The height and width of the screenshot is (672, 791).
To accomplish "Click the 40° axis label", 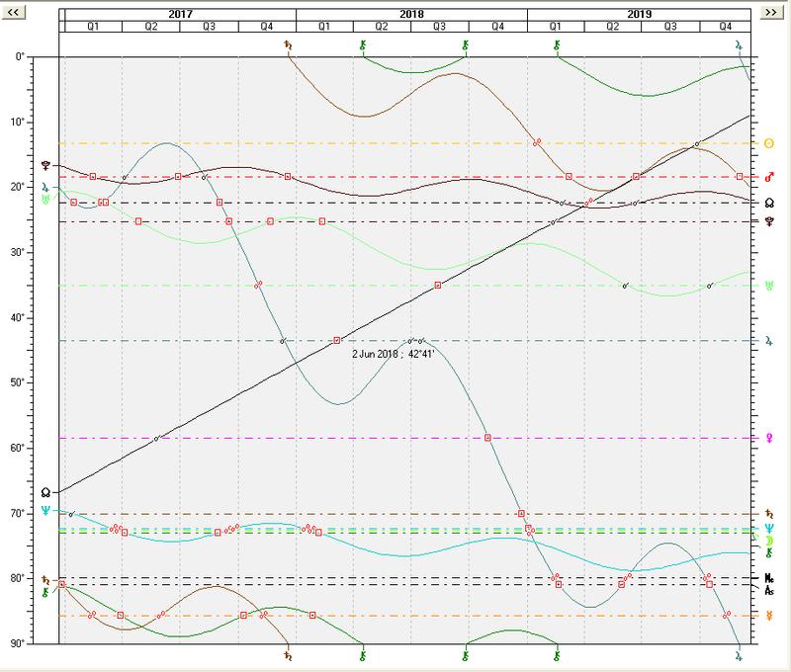I will [18, 317].
